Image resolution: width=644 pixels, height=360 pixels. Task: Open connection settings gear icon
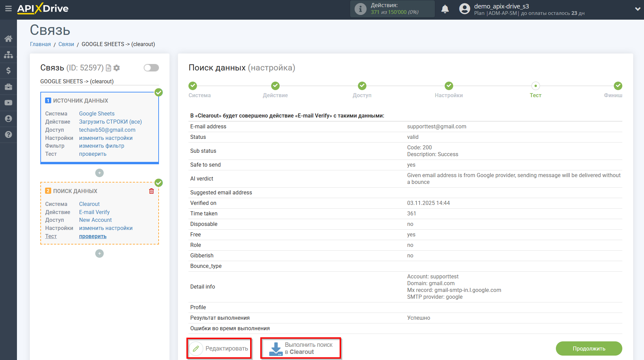coord(117,68)
